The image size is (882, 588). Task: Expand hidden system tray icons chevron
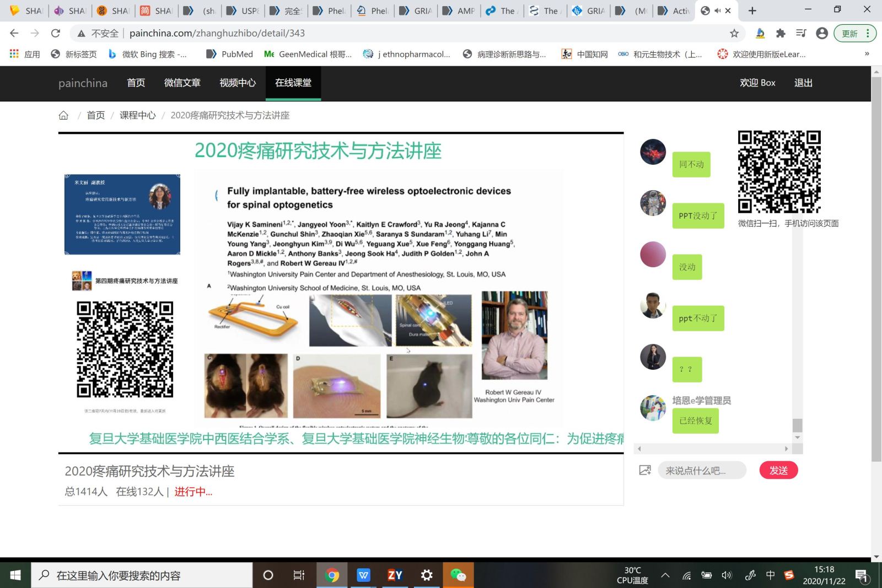(665, 575)
